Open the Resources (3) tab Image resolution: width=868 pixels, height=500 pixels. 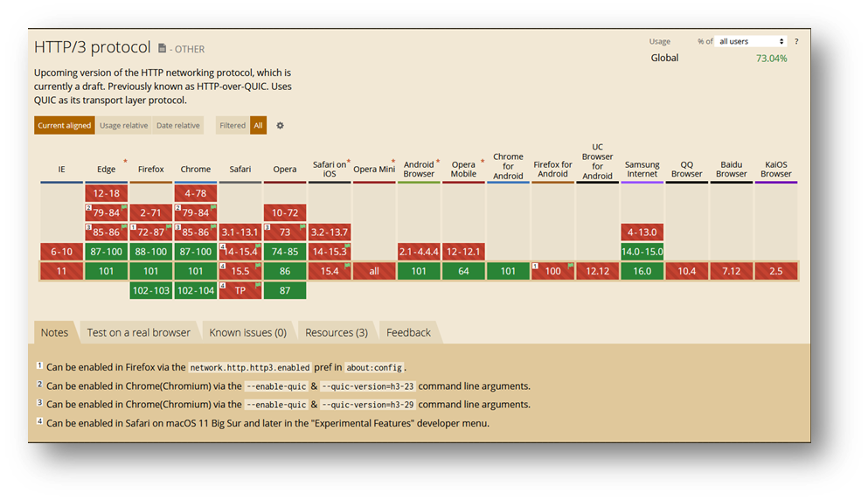(336, 332)
